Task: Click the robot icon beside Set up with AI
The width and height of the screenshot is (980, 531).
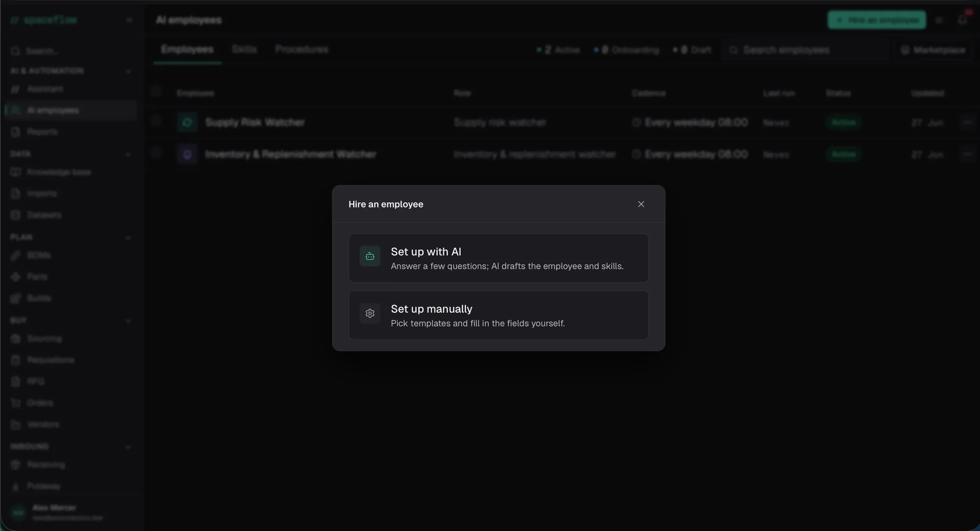Action: coord(370,256)
